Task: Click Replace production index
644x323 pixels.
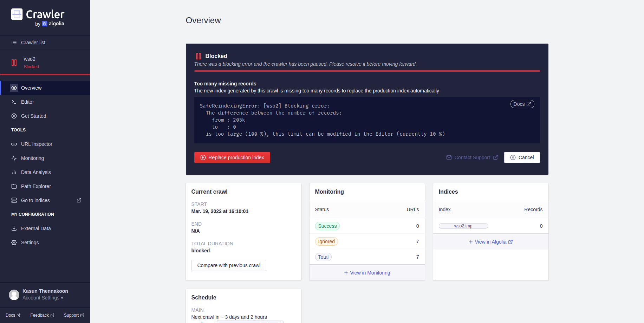Action: click(x=232, y=157)
